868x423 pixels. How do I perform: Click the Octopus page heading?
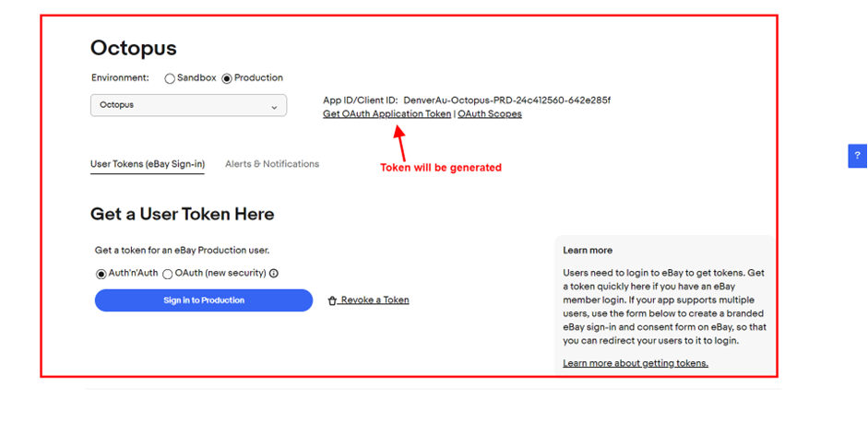(x=134, y=48)
